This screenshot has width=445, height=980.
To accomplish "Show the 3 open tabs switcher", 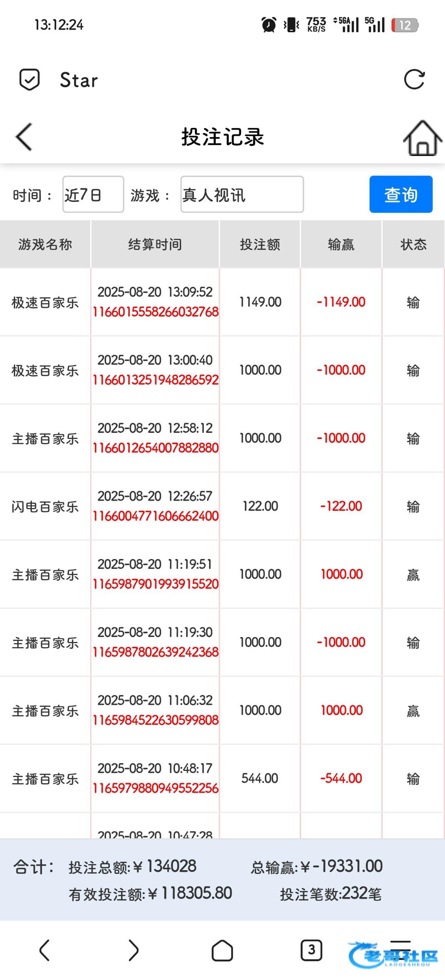I will (x=311, y=950).
